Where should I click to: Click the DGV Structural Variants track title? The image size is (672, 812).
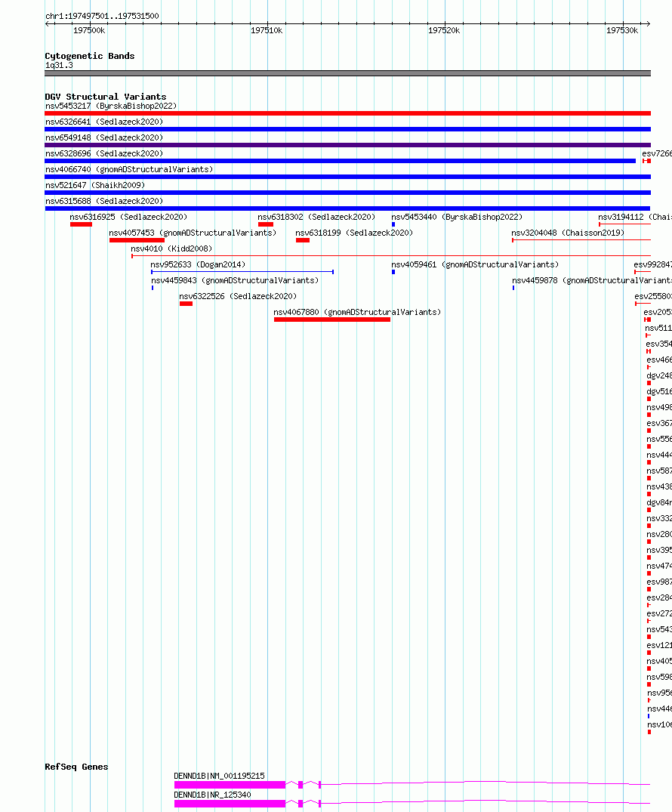click(x=106, y=97)
